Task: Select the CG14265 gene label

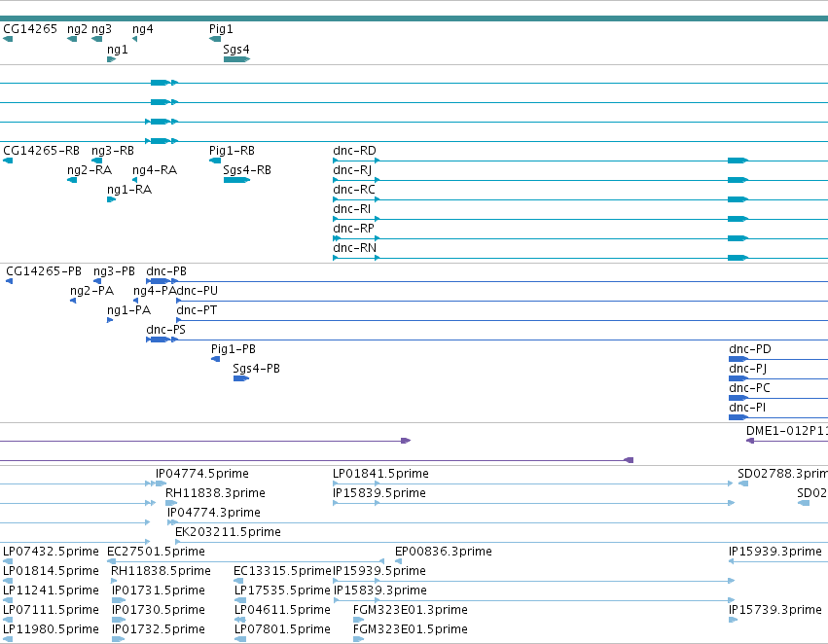Action: tap(30, 29)
